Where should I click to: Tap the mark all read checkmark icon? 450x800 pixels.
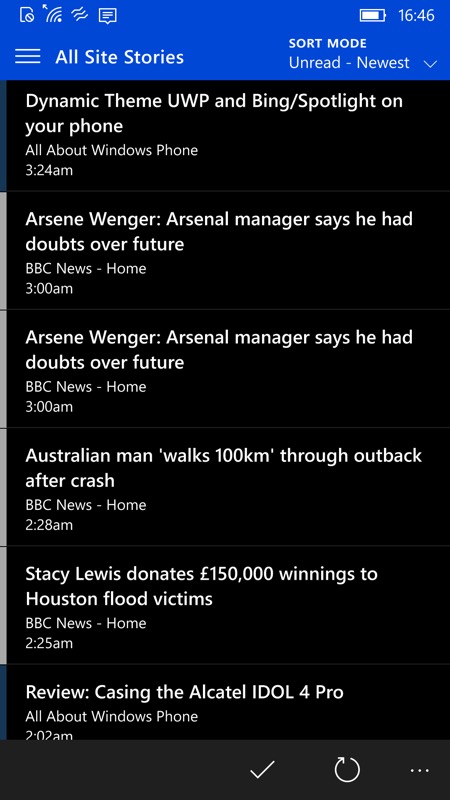[262, 769]
